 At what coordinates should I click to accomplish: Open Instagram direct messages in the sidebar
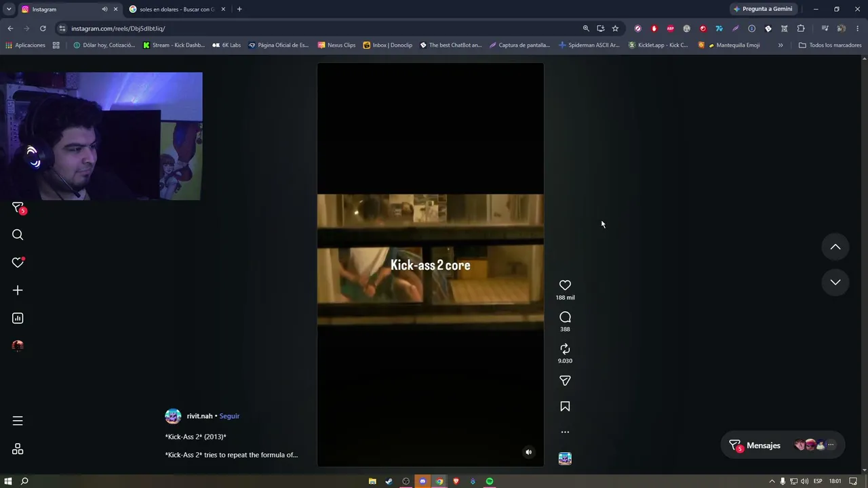tap(18, 207)
